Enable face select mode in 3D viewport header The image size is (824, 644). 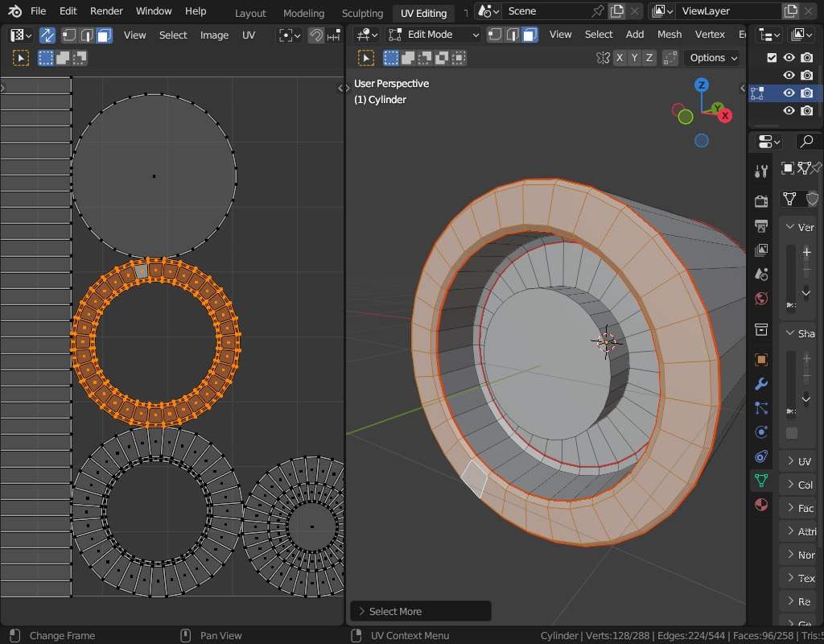529,35
